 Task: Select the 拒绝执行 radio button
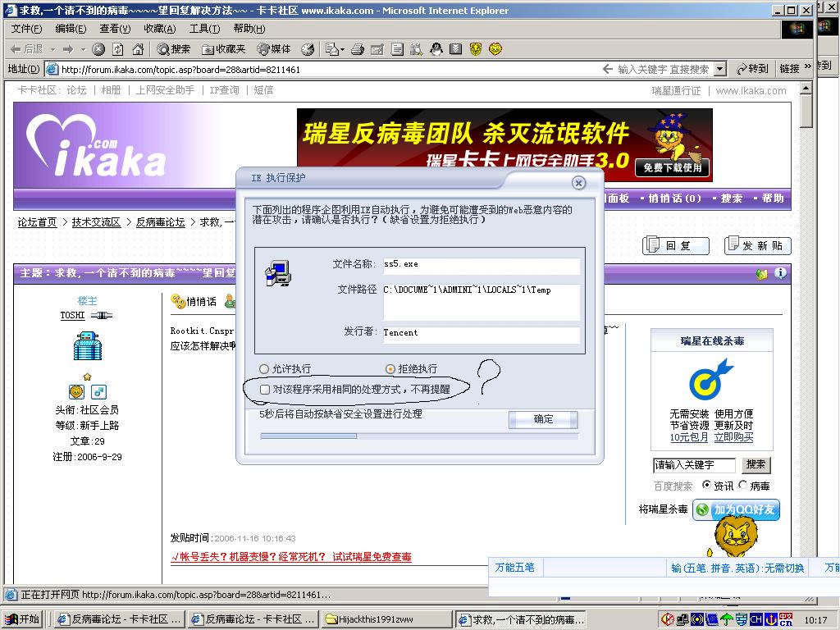[390, 369]
